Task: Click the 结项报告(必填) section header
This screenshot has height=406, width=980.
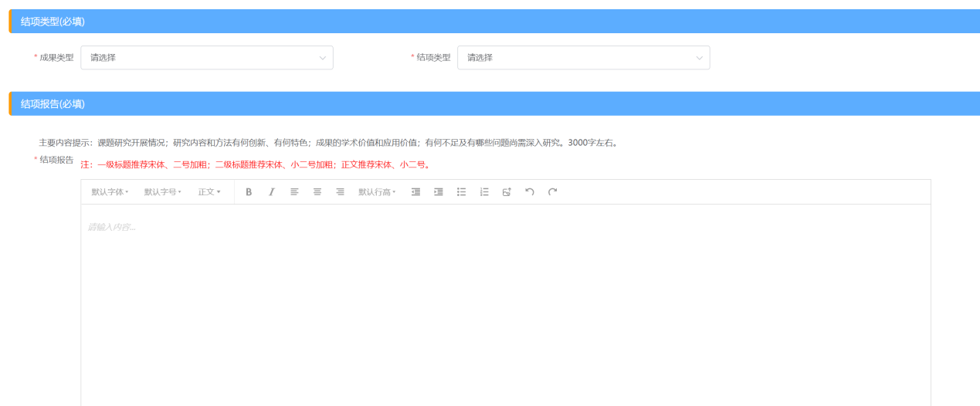Action: click(53, 103)
